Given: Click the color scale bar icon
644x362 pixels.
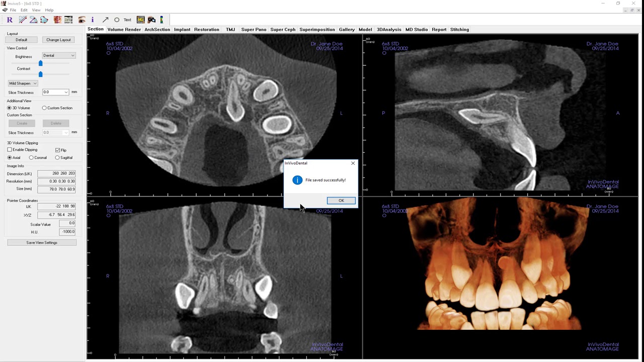Looking at the screenshot, I should click(x=162, y=20).
